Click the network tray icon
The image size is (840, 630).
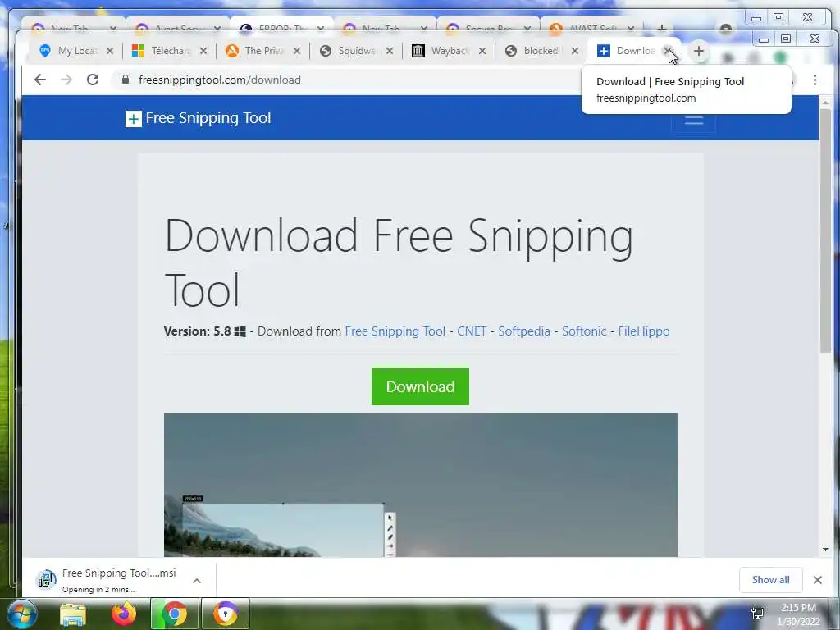[757, 614]
